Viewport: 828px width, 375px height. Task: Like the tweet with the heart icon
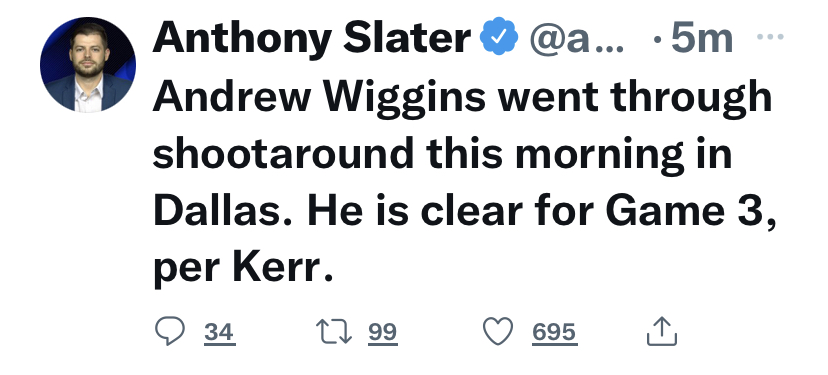point(498,331)
